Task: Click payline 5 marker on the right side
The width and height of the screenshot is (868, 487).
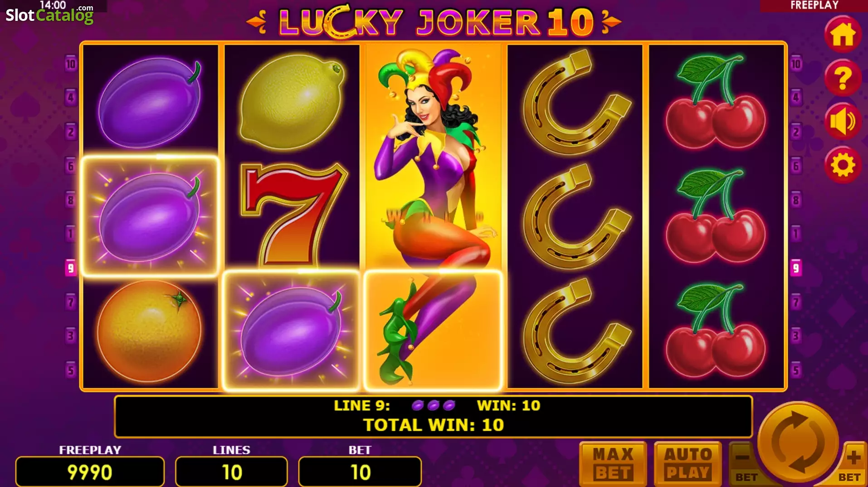Action: click(796, 370)
